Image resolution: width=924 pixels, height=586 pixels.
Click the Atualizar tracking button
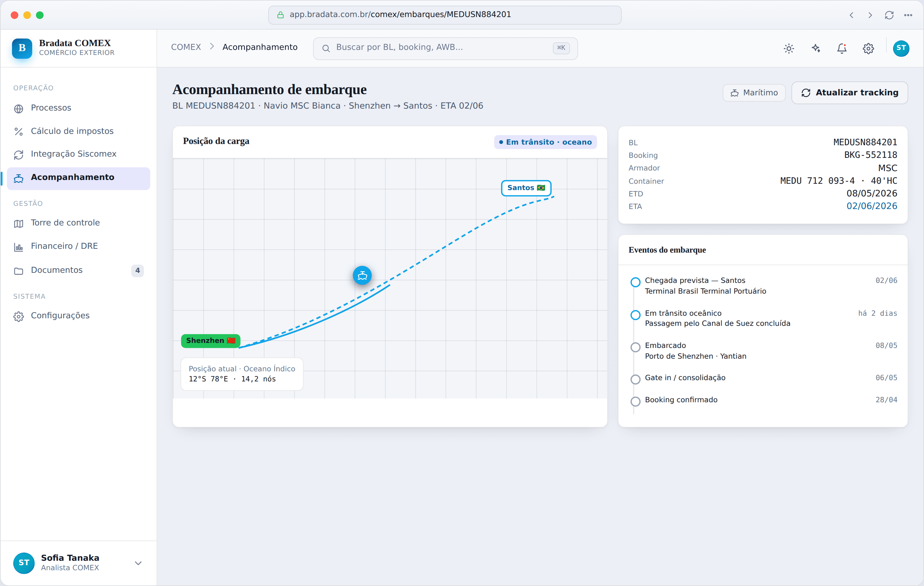click(x=849, y=93)
